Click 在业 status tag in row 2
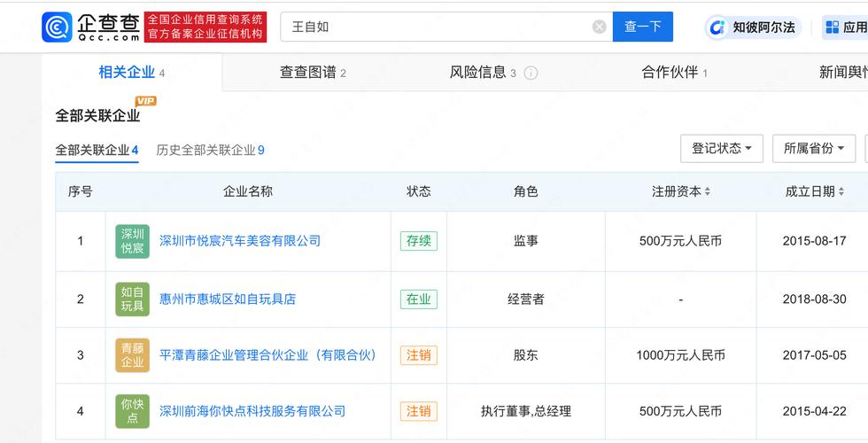Screen dimensions: 868x443 point(418,299)
